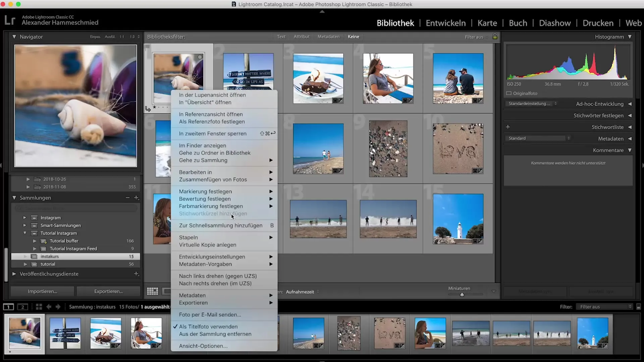This screenshot has width=644, height=362.
Task: Select Metadaten filter mode
Action: pyautogui.click(x=328, y=37)
